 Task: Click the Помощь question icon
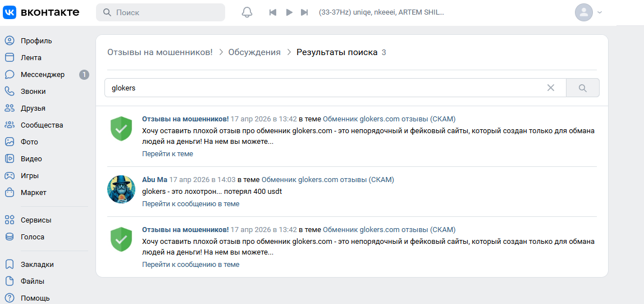(x=10, y=298)
